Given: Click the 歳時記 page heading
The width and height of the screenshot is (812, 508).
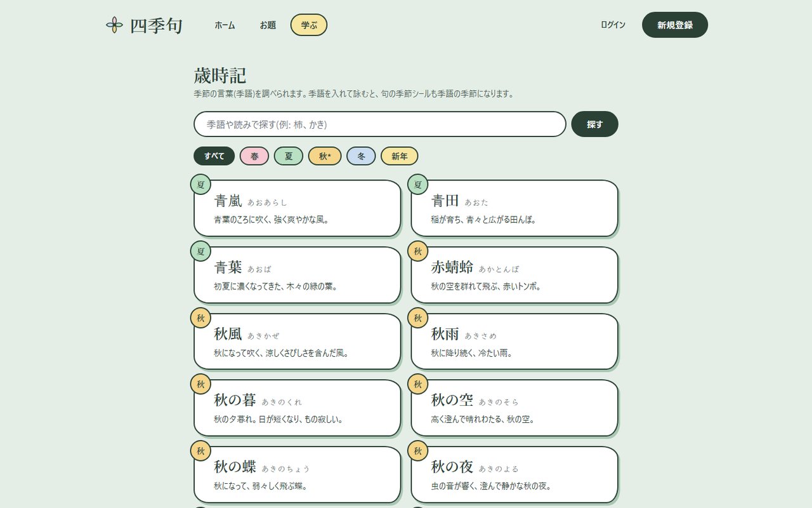Looking at the screenshot, I should click(220, 76).
